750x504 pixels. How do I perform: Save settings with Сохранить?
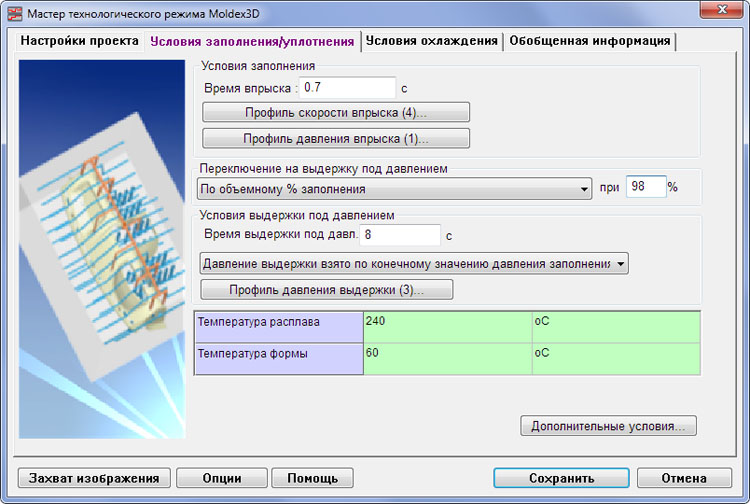(562, 478)
